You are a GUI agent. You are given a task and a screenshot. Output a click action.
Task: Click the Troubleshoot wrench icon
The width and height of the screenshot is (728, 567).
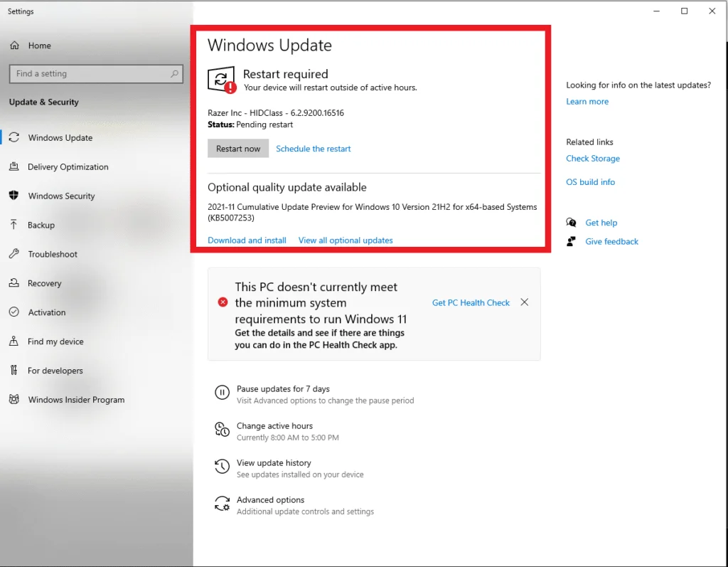(x=14, y=254)
